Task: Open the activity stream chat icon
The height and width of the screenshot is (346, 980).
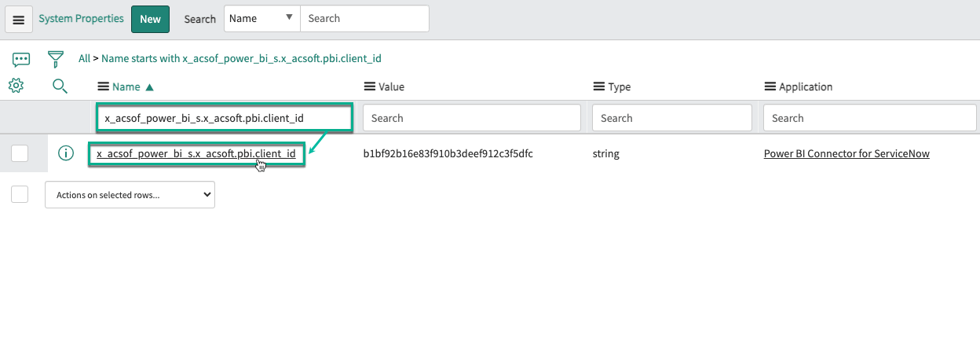Action: [x=21, y=59]
